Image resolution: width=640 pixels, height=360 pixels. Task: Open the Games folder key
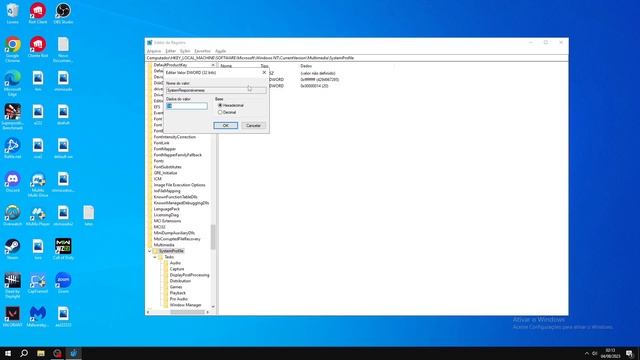(x=176, y=287)
